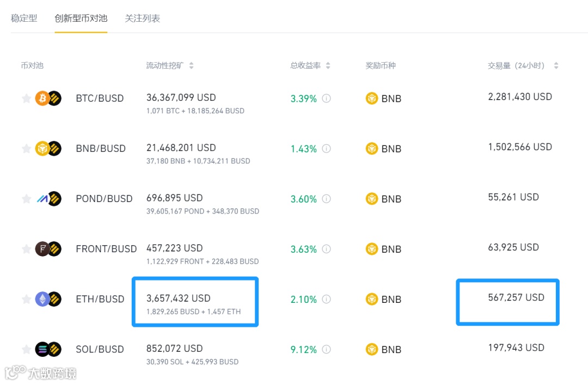This screenshot has height=384, width=588.
Task: Star the POND/BUSD pool as favorite
Action: coord(26,199)
